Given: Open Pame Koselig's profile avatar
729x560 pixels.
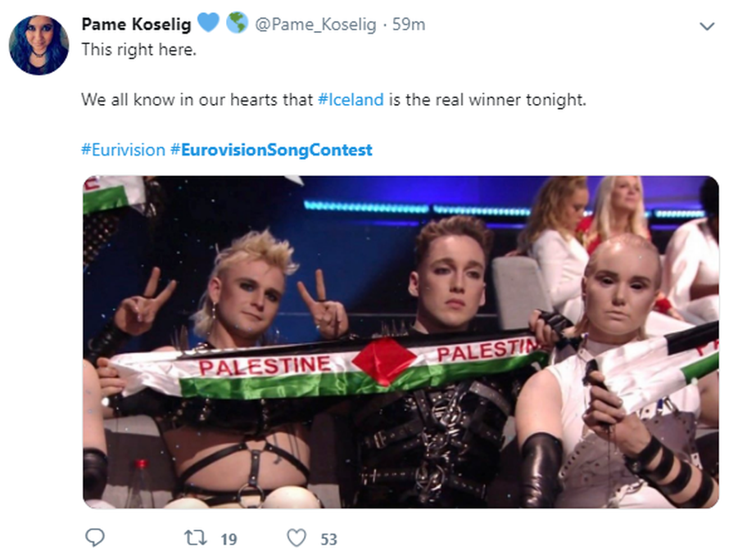Looking at the screenshot, I should (38, 44).
